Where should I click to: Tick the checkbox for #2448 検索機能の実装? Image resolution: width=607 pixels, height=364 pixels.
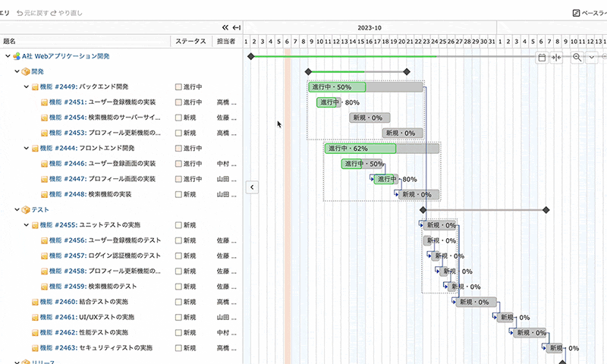178,195
